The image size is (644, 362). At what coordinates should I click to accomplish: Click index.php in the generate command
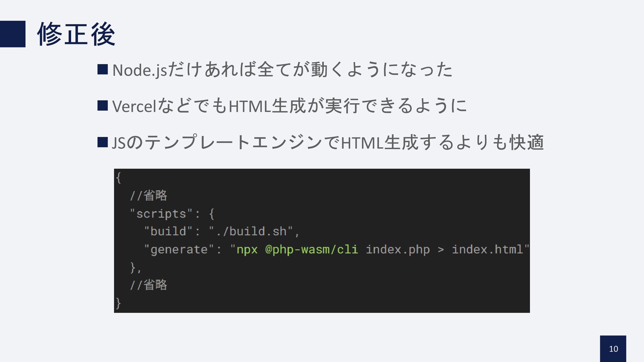click(x=397, y=249)
